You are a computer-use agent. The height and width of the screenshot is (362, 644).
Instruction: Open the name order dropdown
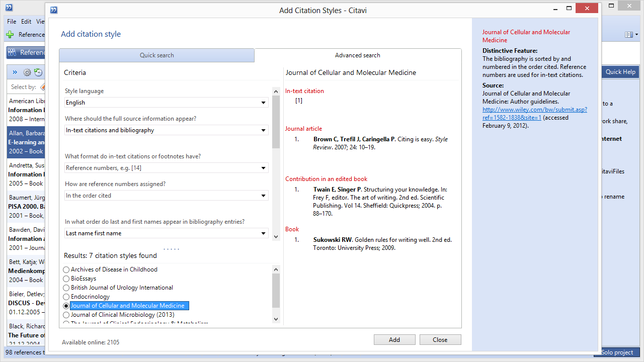(167, 233)
